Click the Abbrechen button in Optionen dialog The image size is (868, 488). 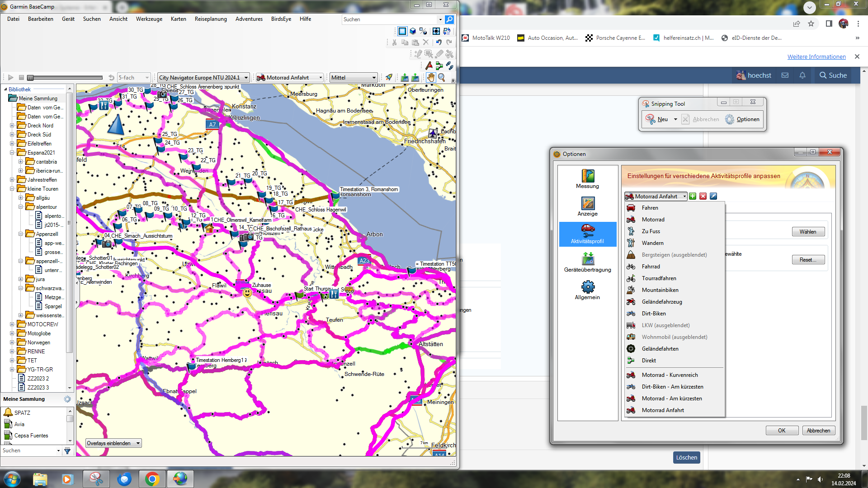coord(818,431)
